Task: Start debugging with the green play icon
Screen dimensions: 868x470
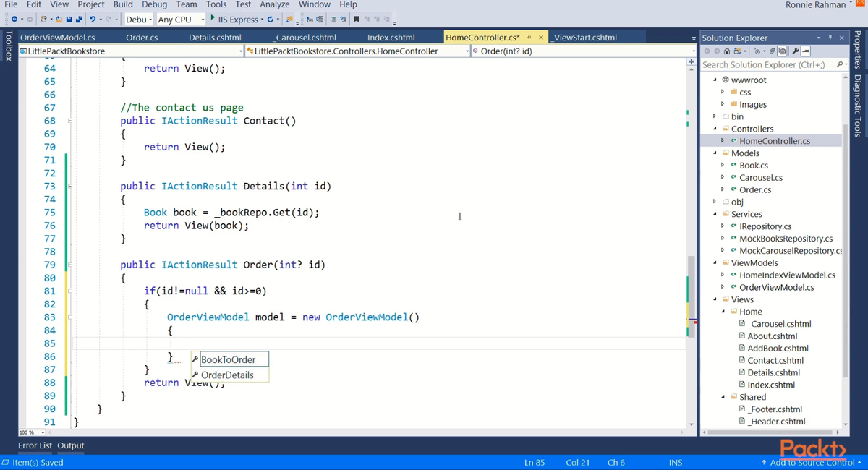Action: 213,18
